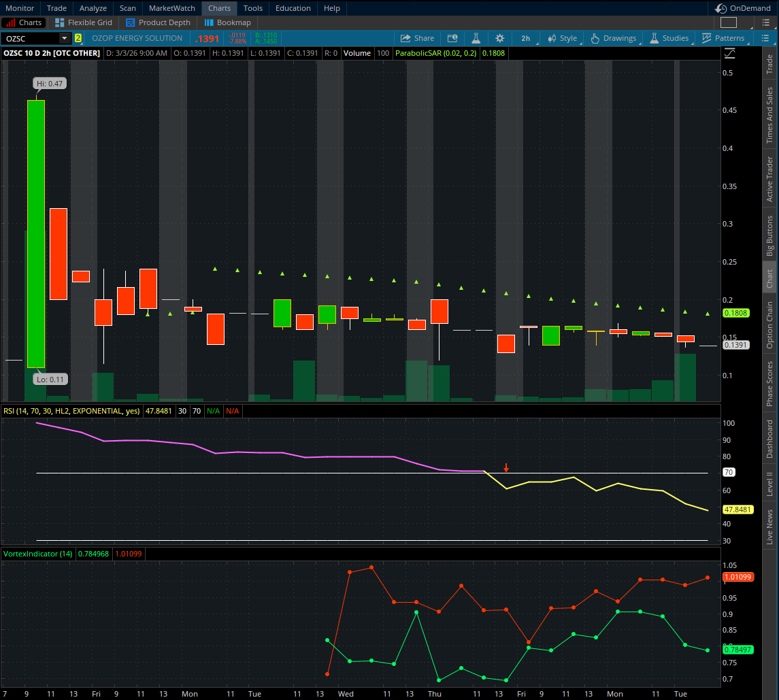Click the 0.1391 last price axis tag
Screen dimensions: 779x700
click(x=735, y=345)
